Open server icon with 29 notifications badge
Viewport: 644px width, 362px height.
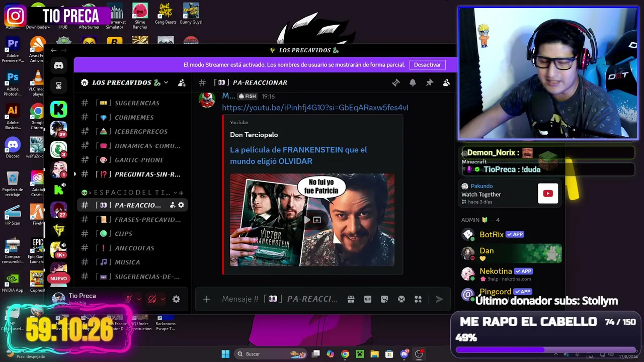click(59, 129)
